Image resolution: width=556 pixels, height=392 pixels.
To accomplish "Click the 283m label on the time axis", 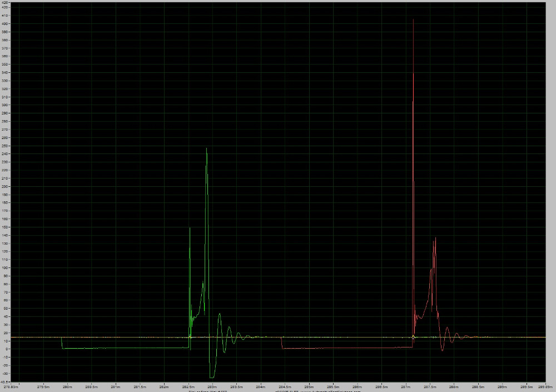I will click(x=212, y=386).
